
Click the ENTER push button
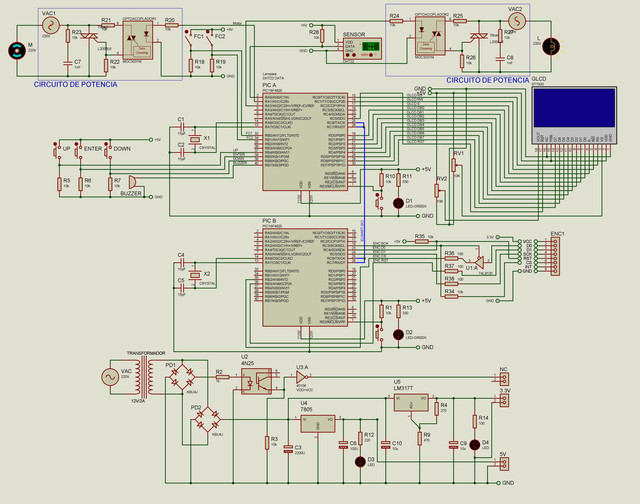(78, 151)
